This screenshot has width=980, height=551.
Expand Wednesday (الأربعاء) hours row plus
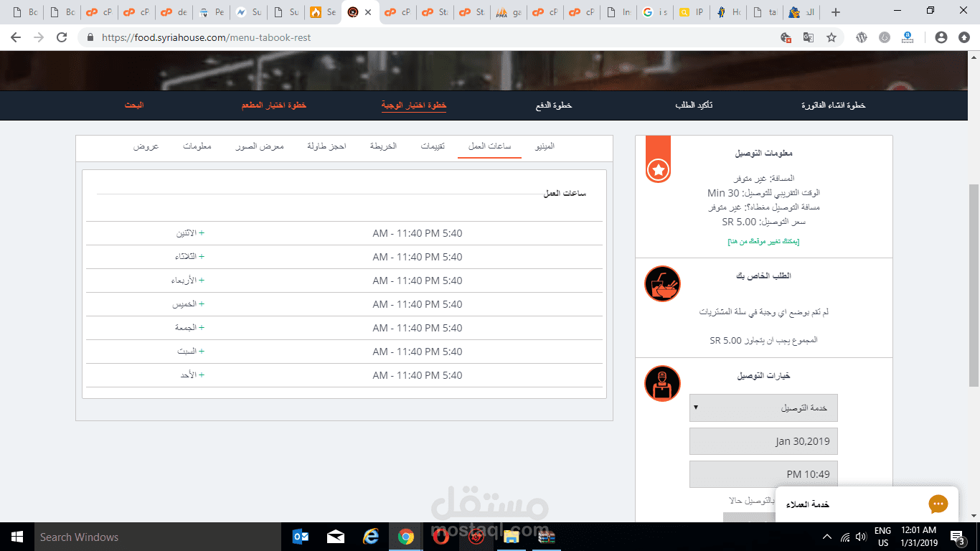[x=202, y=281]
